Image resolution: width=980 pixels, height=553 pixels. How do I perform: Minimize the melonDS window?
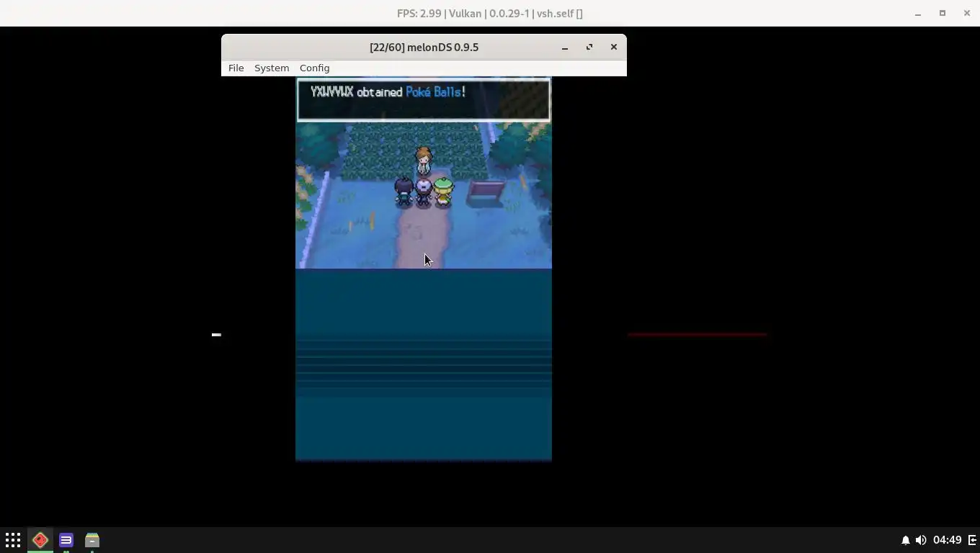(x=565, y=47)
